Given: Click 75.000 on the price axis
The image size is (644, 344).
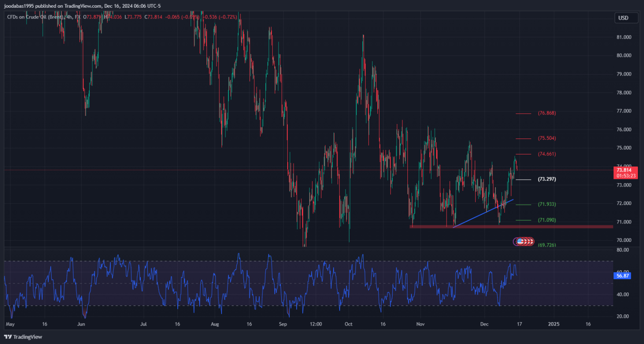Looking at the screenshot, I should click(624, 148).
